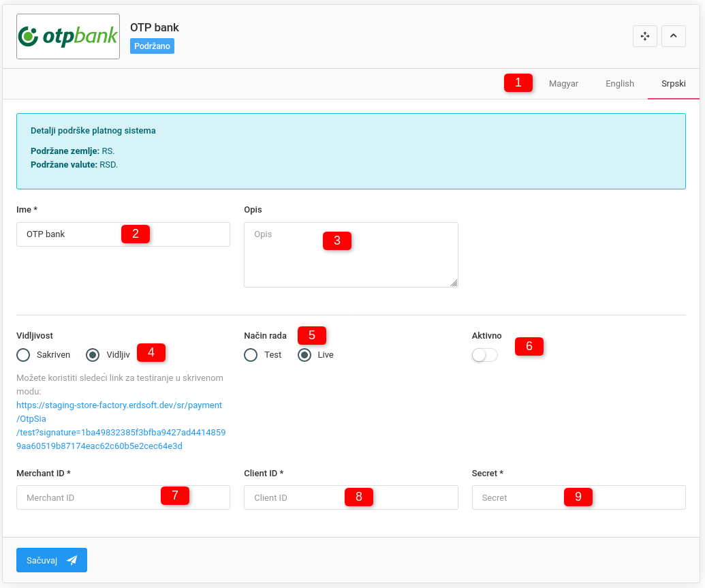Choose Test mode radio button
Image resolution: width=705 pixels, height=588 pixels.
[251, 355]
